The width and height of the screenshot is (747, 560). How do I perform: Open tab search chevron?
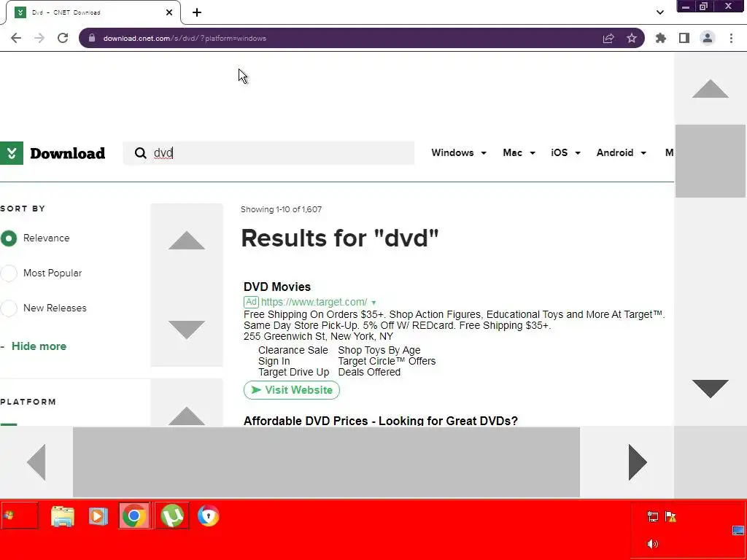659,12
